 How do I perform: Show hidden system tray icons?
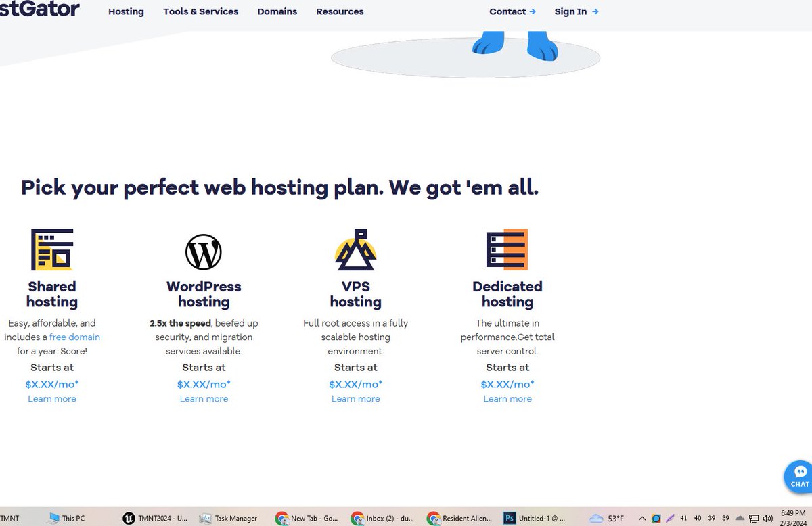point(642,519)
